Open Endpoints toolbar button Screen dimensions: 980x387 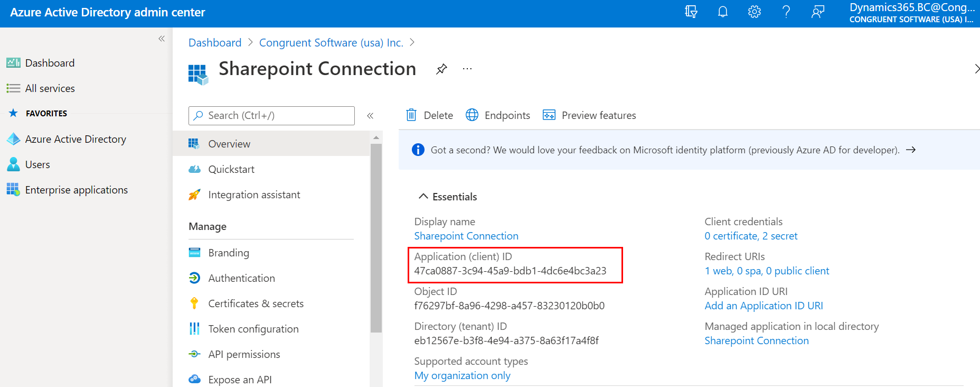498,115
